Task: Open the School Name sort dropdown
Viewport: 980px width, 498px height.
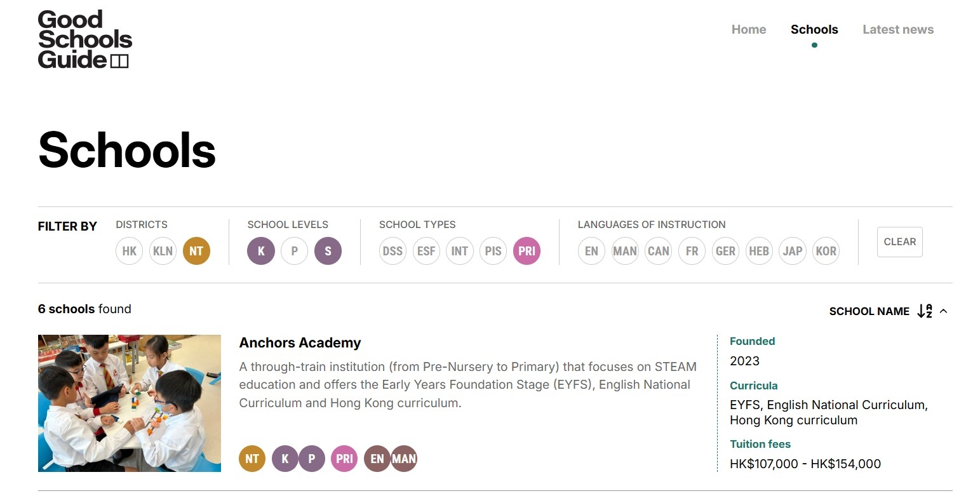Action: 869,311
